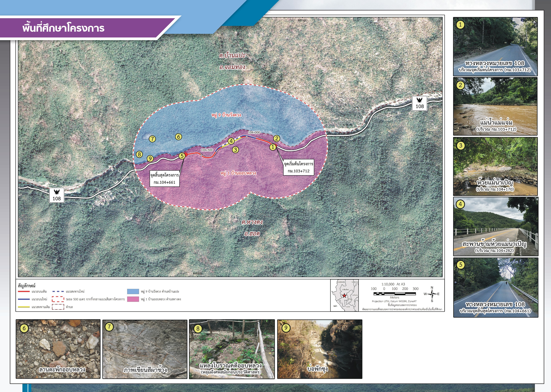Click the number 1 badge on the highway photo
Viewport: 551px width, 392px height.
460,25
